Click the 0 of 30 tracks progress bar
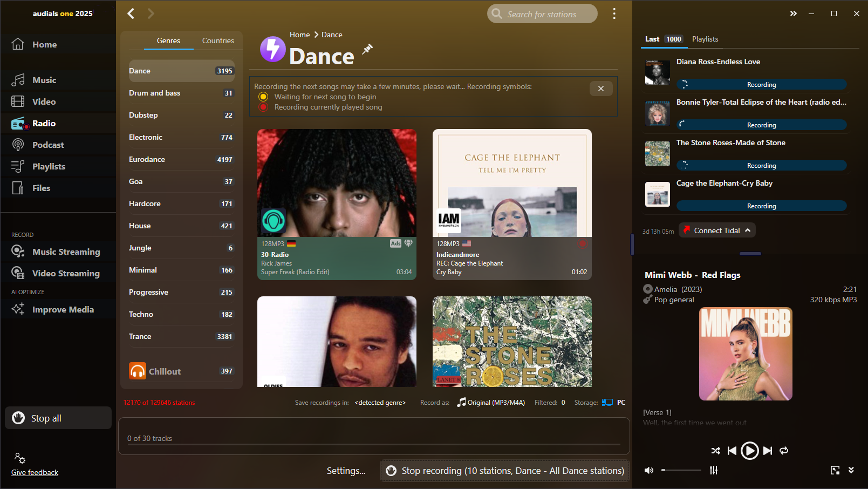868x489 pixels. [x=374, y=444]
